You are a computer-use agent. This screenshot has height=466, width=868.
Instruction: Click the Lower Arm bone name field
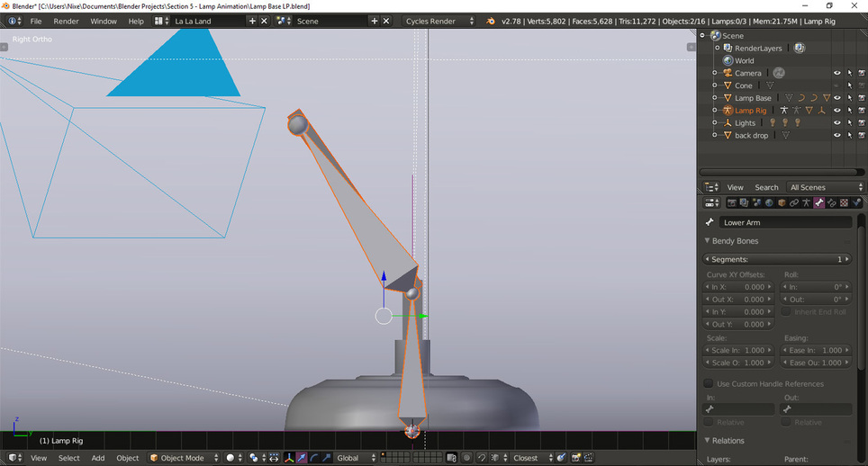coord(784,222)
